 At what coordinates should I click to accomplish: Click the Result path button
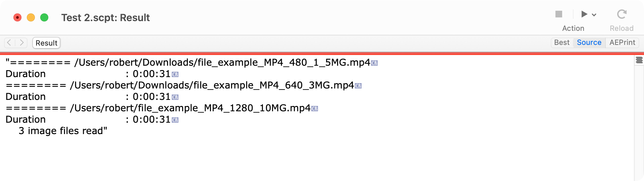pos(46,43)
